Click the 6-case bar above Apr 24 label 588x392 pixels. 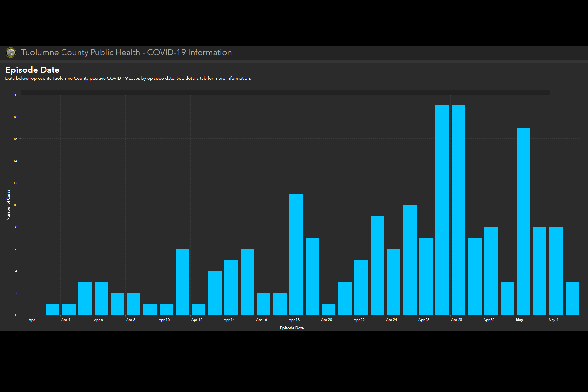[x=393, y=282]
